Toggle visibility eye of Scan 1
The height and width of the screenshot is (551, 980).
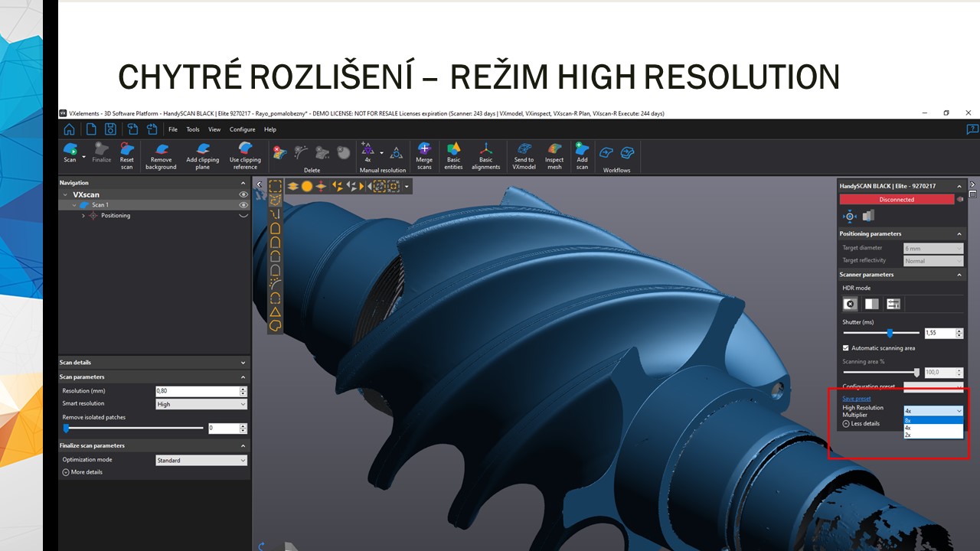pyautogui.click(x=243, y=205)
